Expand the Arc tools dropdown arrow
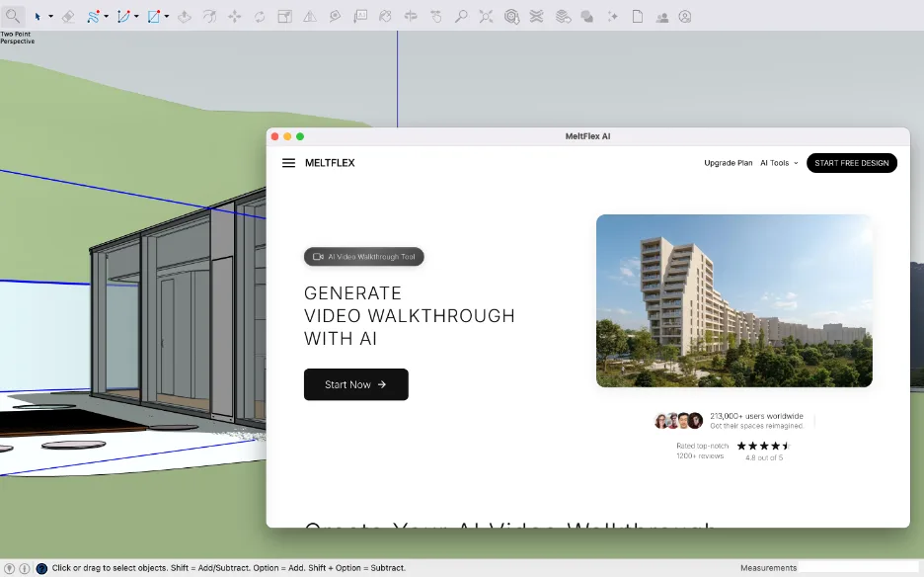The image size is (924, 577). [136, 17]
